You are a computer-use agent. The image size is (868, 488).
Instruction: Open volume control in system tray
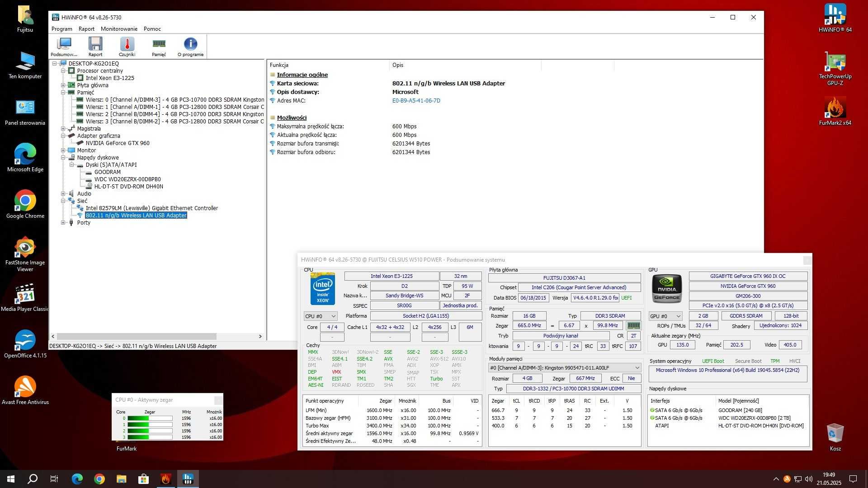(809, 479)
